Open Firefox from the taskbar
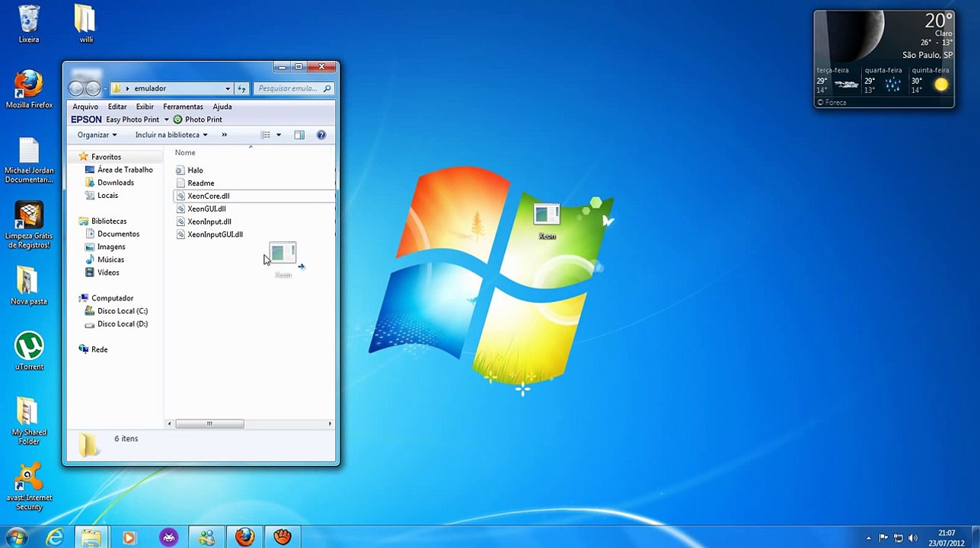The width and height of the screenshot is (980, 548). 244,537
